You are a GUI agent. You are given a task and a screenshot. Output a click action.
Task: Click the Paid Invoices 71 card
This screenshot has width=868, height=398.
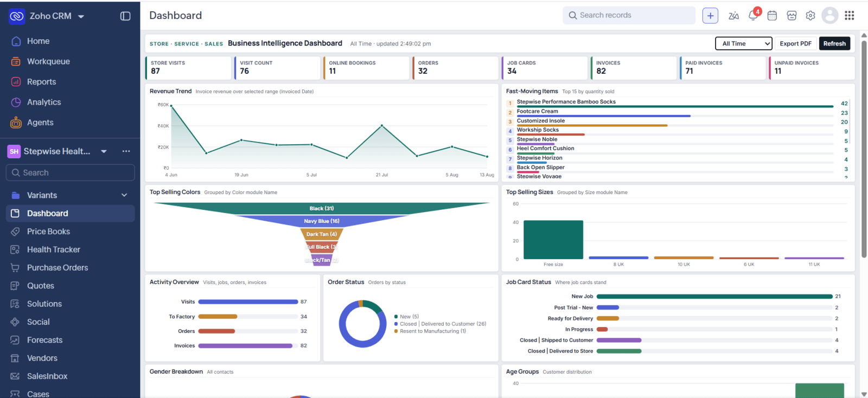pyautogui.click(x=723, y=68)
